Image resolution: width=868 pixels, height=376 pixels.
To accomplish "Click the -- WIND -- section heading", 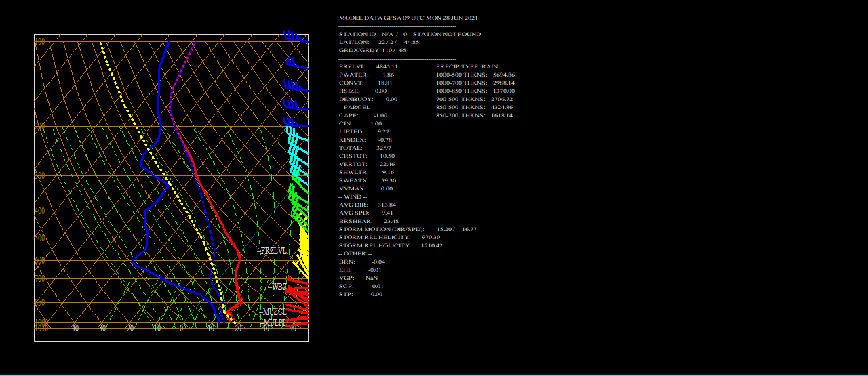I will (x=353, y=196).
